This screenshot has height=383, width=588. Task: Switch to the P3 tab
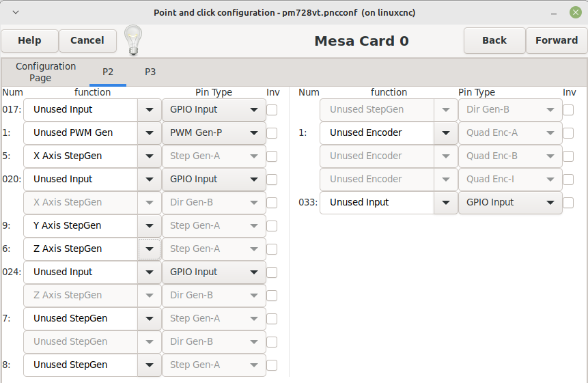(150, 72)
